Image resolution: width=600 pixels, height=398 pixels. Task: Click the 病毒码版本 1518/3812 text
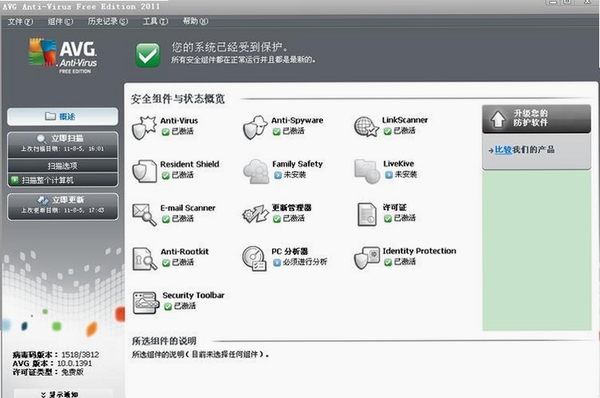[x=56, y=355]
